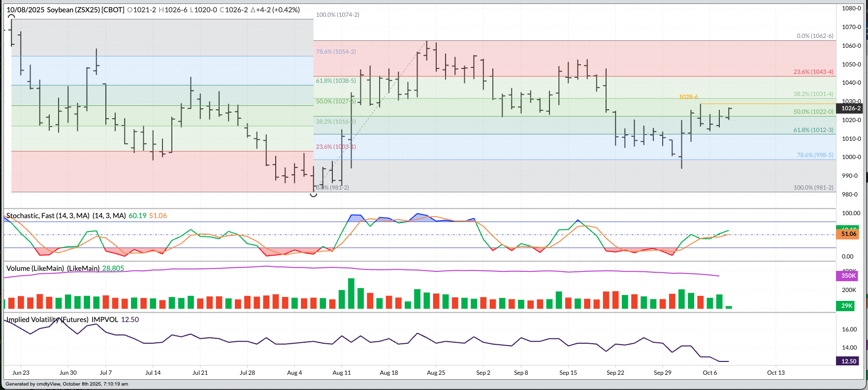Select the 23.6% (1043-4) Fibonacci label
Viewport: 868px width, 390px height.
tap(813, 72)
